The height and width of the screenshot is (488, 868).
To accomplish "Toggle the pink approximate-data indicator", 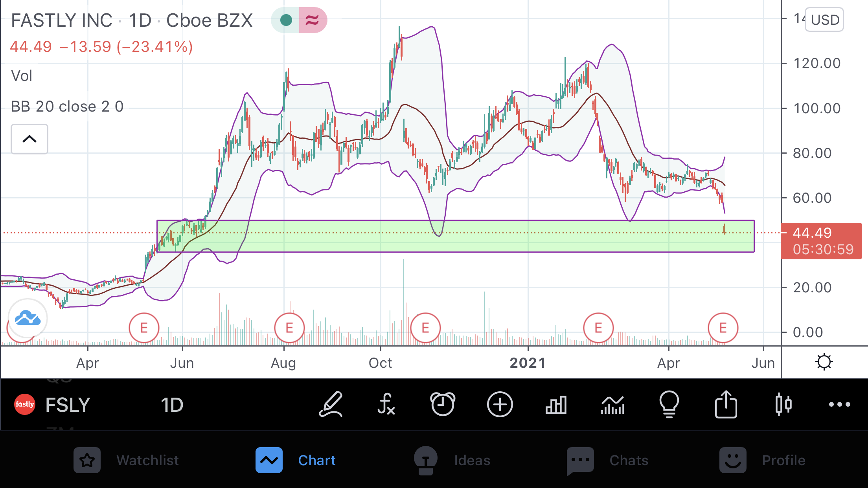I will 313,20.
